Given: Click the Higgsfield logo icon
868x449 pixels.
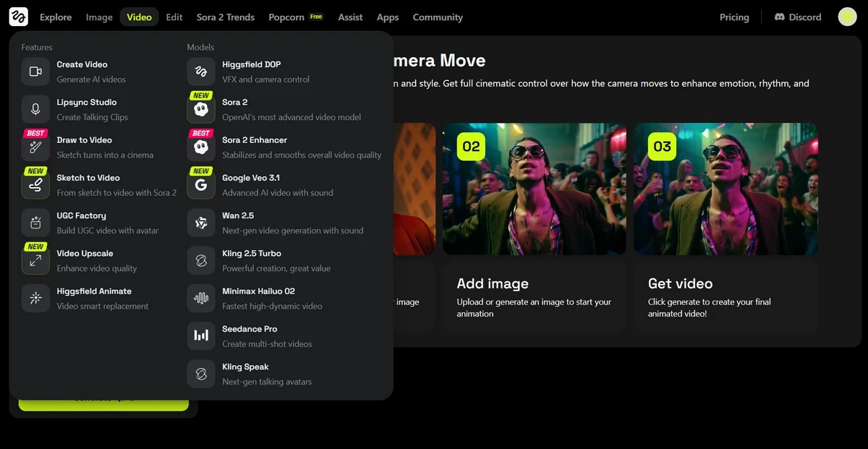Looking at the screenshot, I should pos(19,17).
